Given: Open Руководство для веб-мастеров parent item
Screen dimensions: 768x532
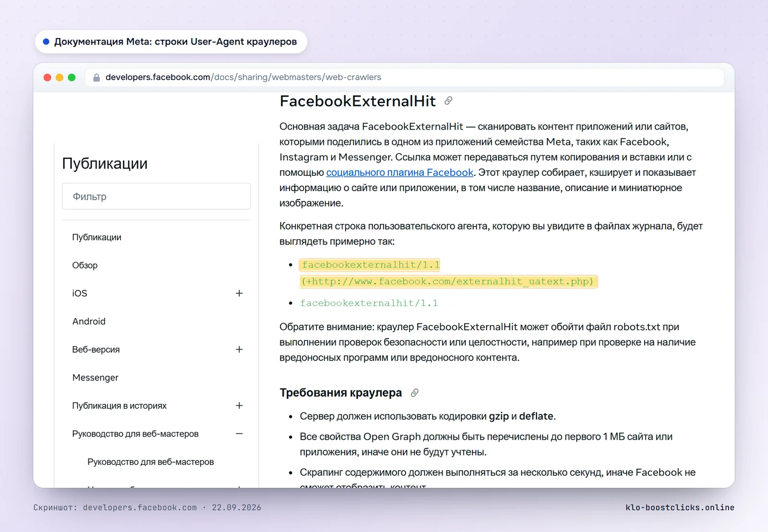Looking at the screenshot, I should click(x=135, y=434).
